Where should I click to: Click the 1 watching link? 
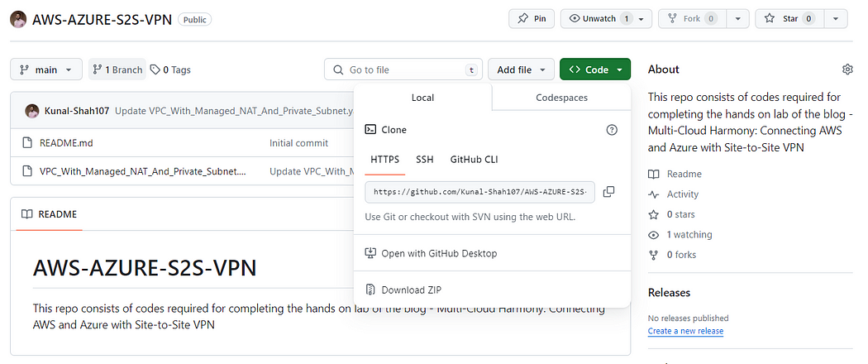[x=689, y=234]
